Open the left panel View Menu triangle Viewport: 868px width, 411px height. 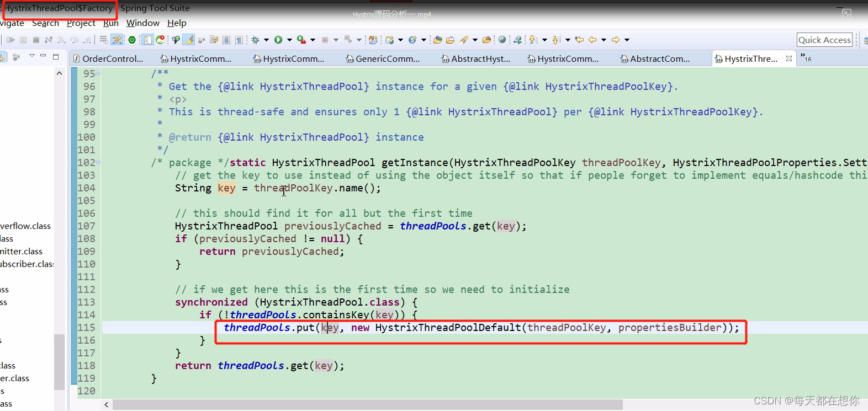[x=32, y=56]
